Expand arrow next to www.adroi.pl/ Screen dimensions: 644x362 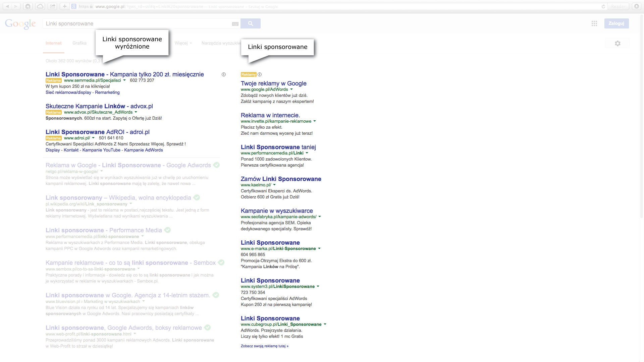coord(93,138)
